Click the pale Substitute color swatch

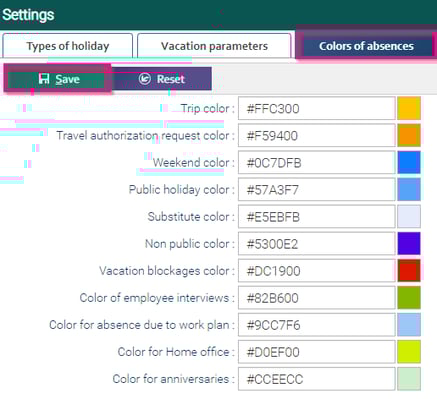(x=409, y=216)
